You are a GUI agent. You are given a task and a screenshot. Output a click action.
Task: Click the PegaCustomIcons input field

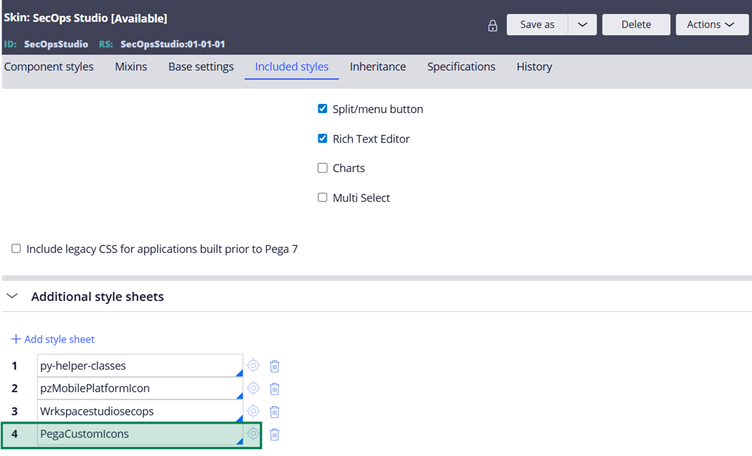click(x=138, y=434)
